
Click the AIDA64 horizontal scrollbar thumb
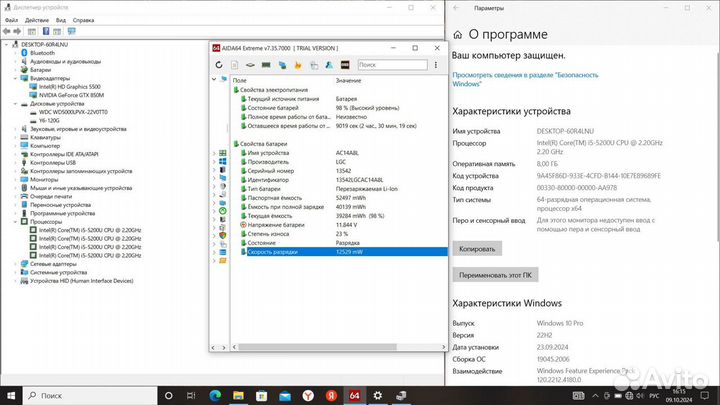[317, 347]
